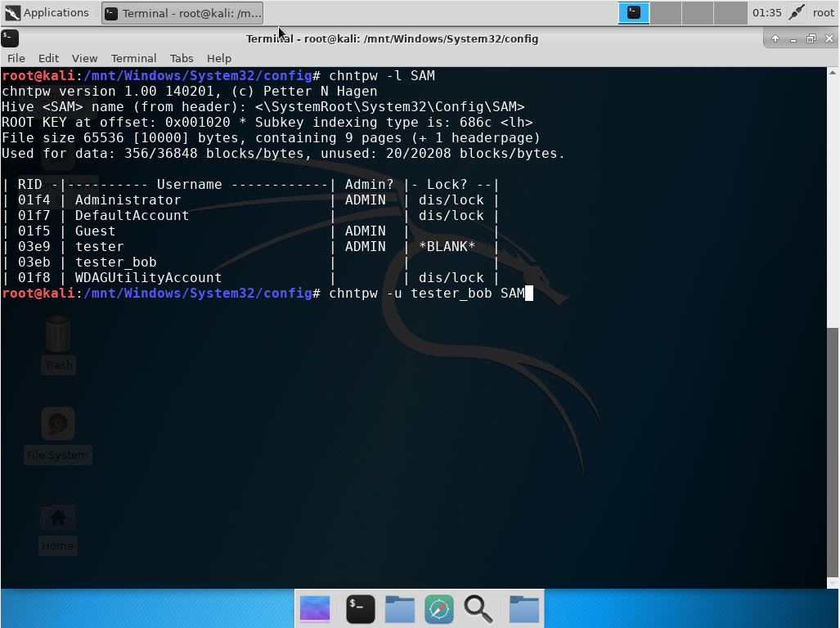Open the file manager dock icon
The image size is (840, 628).
400,608
